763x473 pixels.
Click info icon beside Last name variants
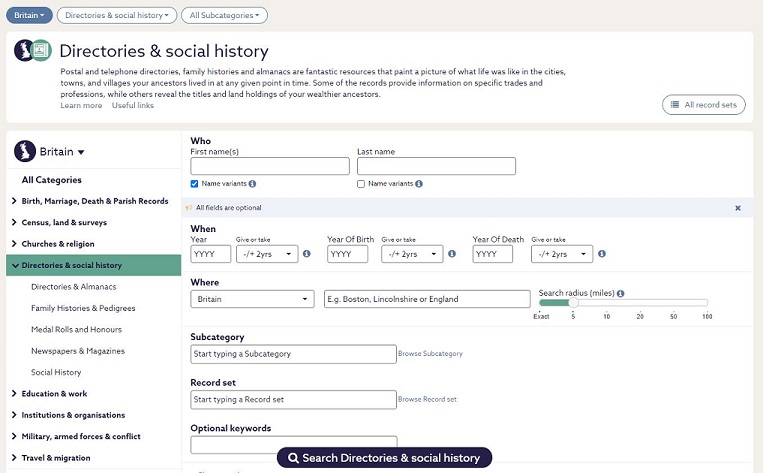(x=419, y=184)
